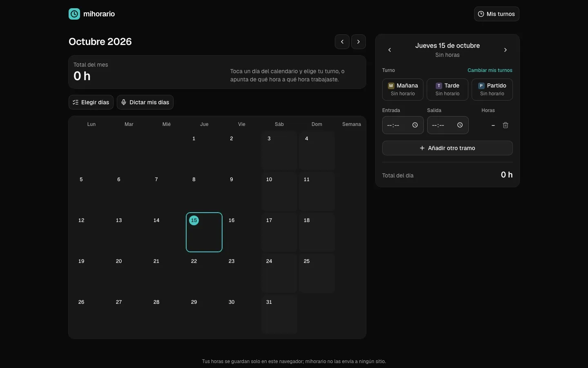Image resolution: width=588 pixels, height=368 pixels.
Task: Select day 31 in the calendar
Action: click(279, 314)
